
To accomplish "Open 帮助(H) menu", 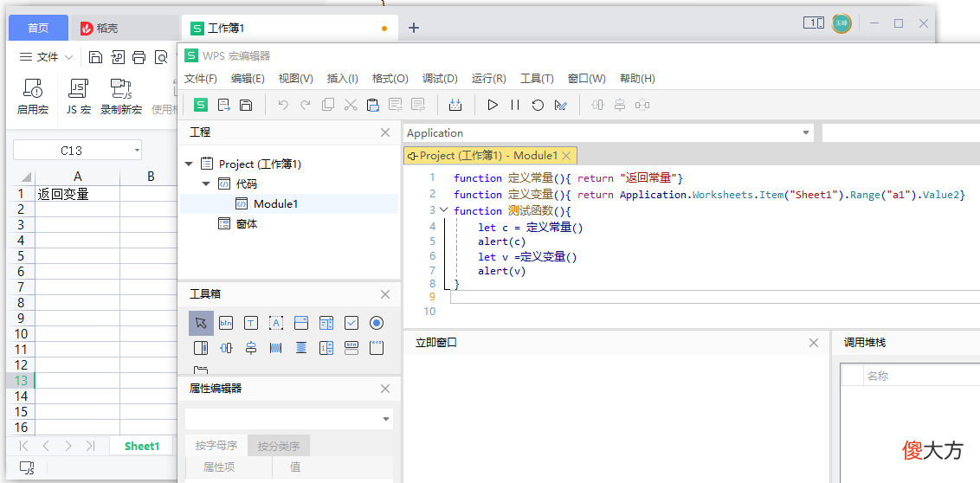I will [637, 79].
